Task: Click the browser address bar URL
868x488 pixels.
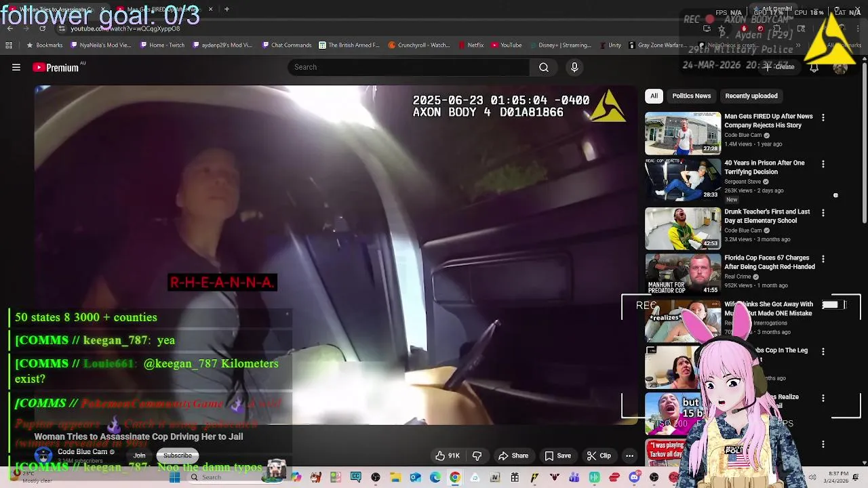Action: coord(125,28)
